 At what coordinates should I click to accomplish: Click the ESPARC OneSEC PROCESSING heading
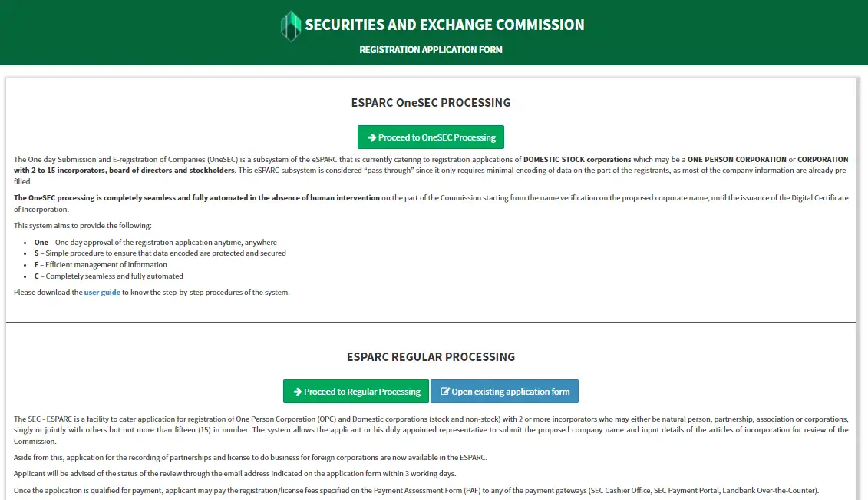point(431,102)
